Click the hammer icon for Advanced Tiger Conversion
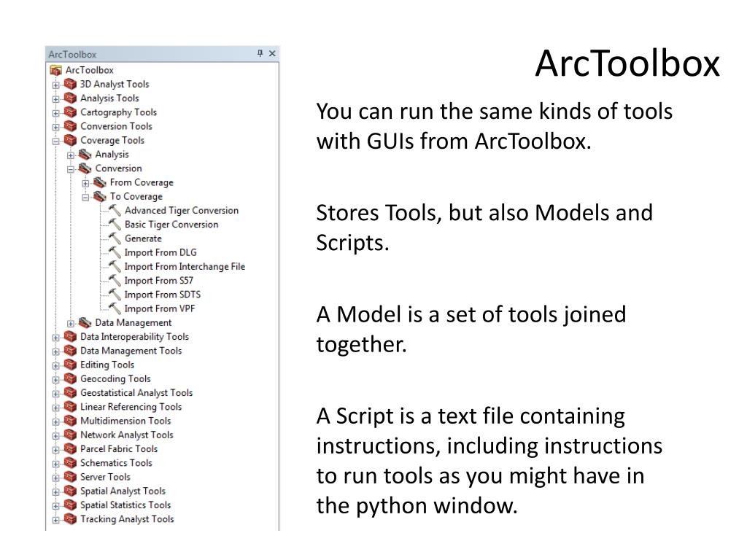This screenshot has height=560, width=747. pos(115,211)
